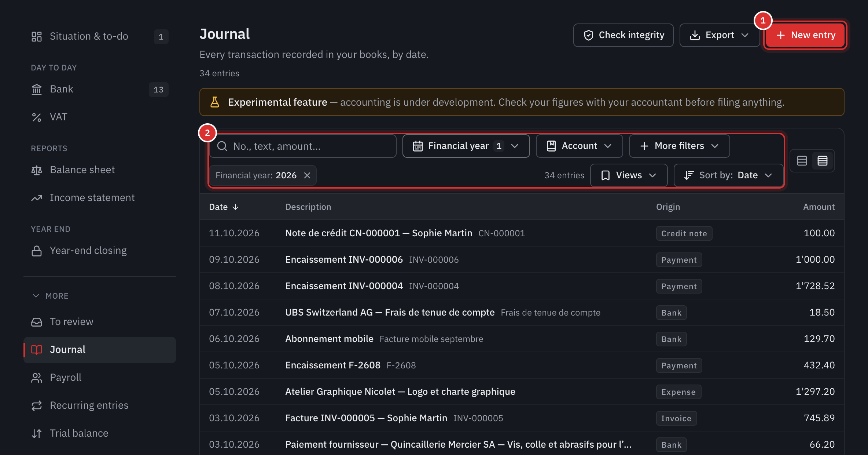This screenshot has width=868, height=455.
Task: Click the Recurring entries repeat icon
Action: click(x=37, y=405)
